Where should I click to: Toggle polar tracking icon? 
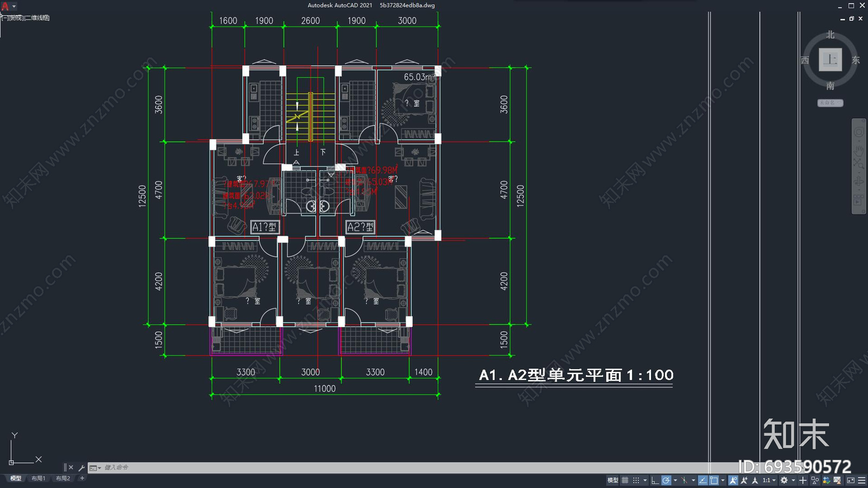pos(666,480)
